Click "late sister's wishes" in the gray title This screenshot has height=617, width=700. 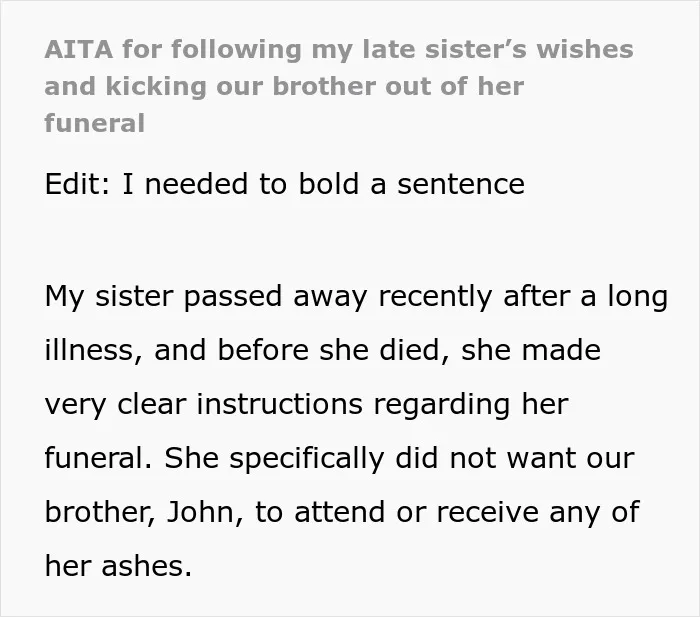tap(498, 49)
